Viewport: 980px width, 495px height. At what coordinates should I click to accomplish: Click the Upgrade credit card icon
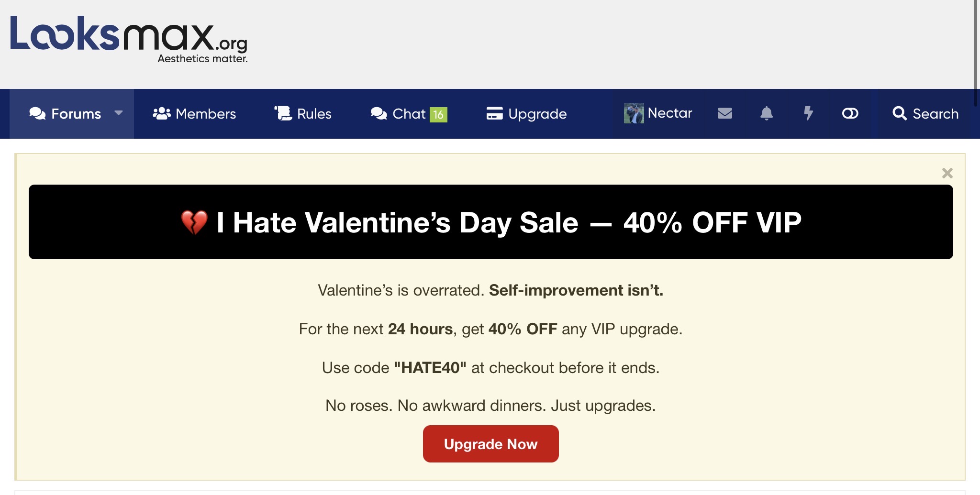tap(494, 113)
